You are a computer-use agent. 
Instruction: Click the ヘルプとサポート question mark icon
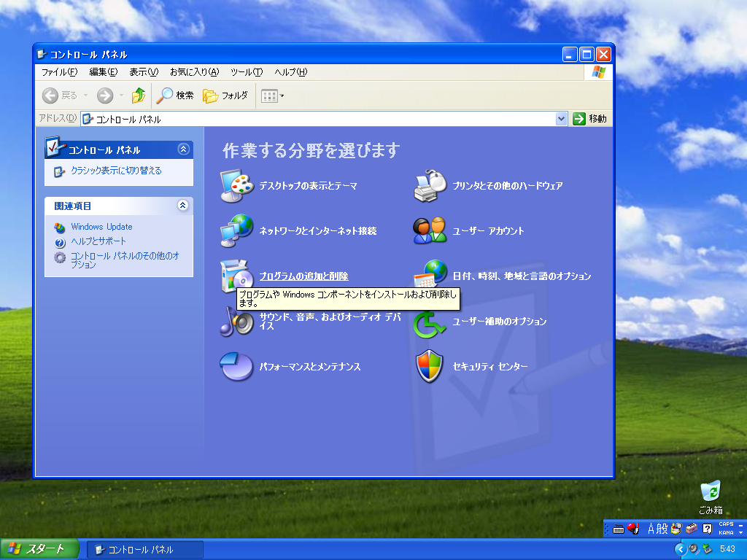pos(60,243)
